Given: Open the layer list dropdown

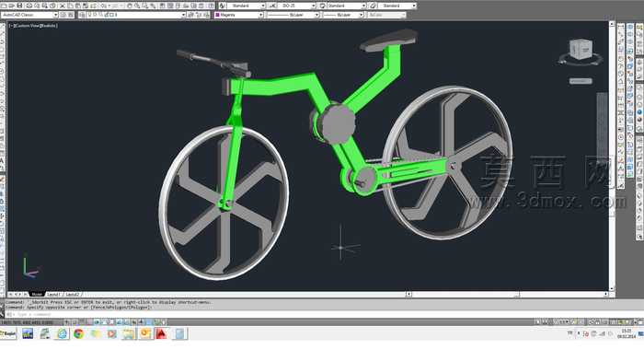Looking at the screenshot, I should [136, 15].
